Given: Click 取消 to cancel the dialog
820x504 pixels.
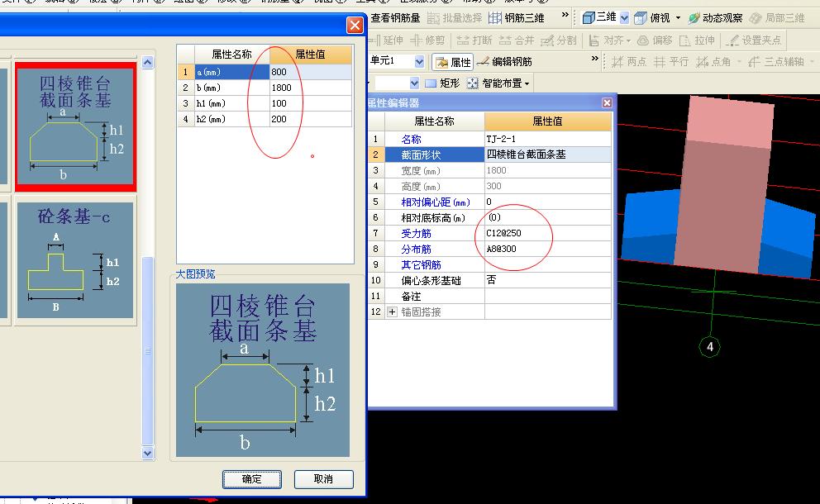Looking at the screenshot, I should pos(324,479).
